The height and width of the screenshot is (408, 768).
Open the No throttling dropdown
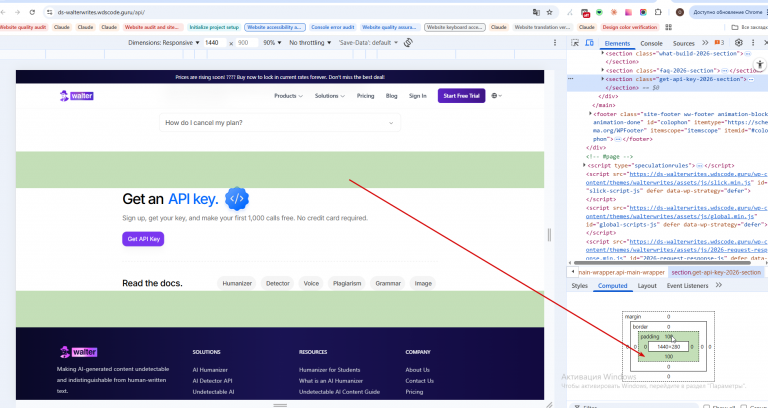click(310, 43)
